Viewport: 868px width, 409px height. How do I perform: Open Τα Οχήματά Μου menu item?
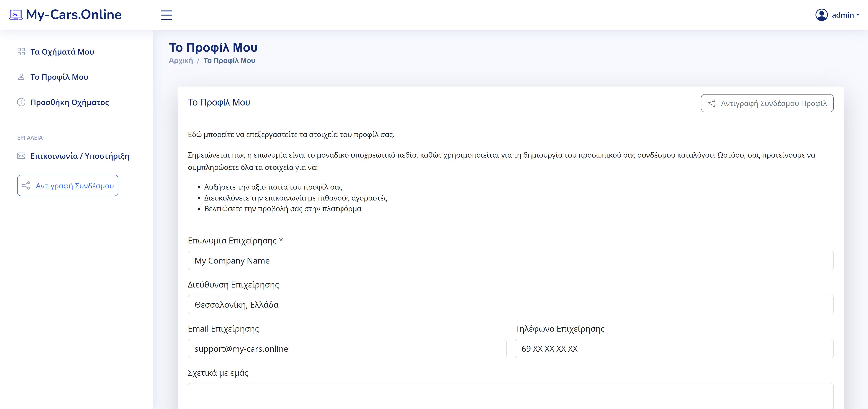62,52
